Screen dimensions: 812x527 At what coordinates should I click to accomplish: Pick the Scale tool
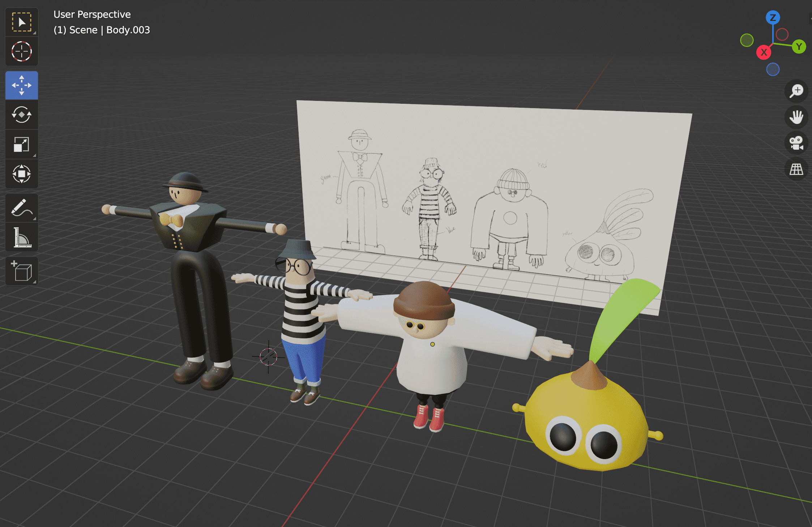(22, 145)
